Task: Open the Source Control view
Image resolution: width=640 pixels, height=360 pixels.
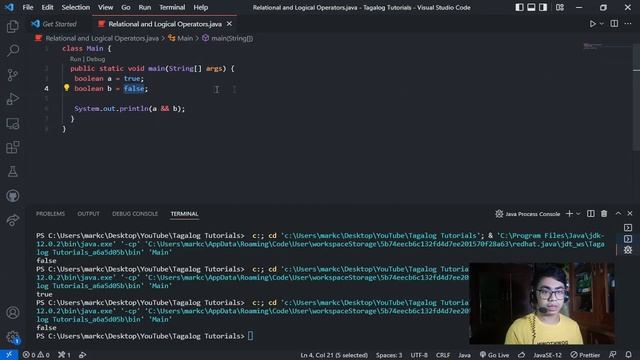Action: click(13, 75)
